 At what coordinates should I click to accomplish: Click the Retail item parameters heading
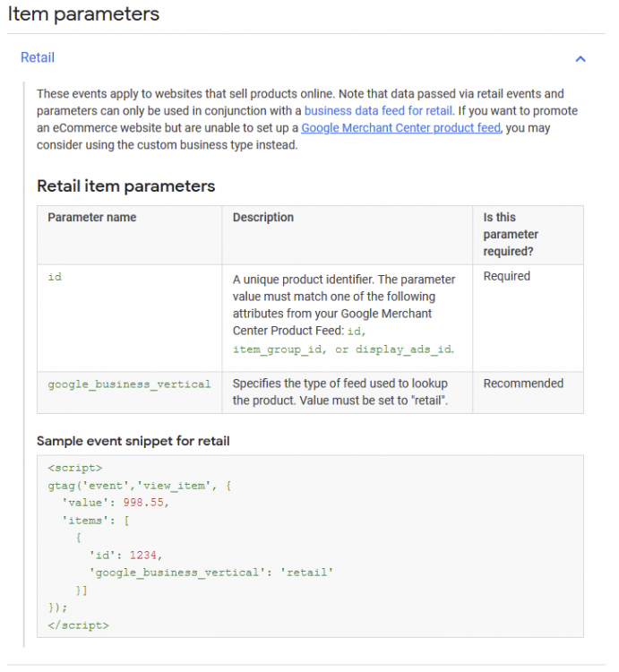click(x=125, y=186)
